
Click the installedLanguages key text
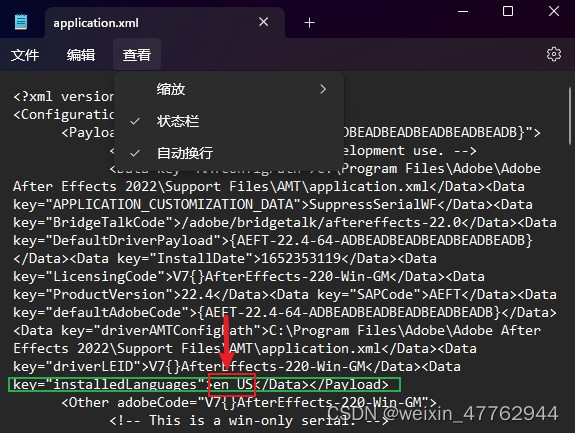coord(125,384)
